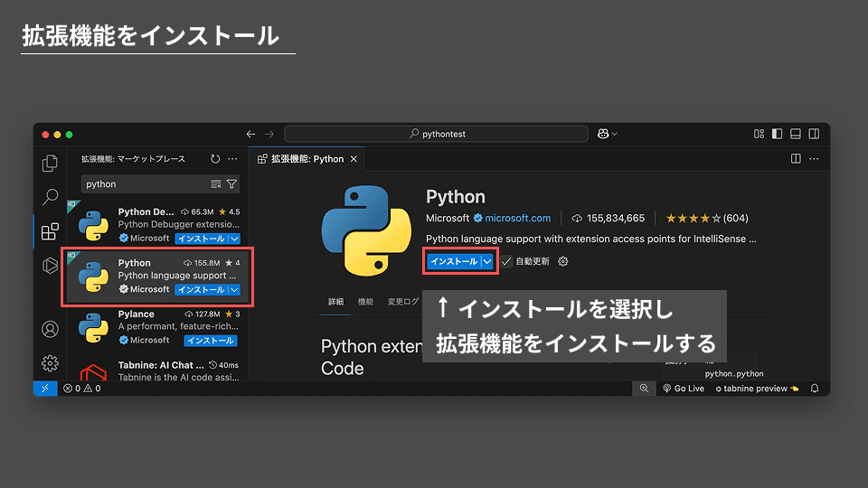Open marketplace panel more actions menu

pyautogui.click(x=232, y=159)
